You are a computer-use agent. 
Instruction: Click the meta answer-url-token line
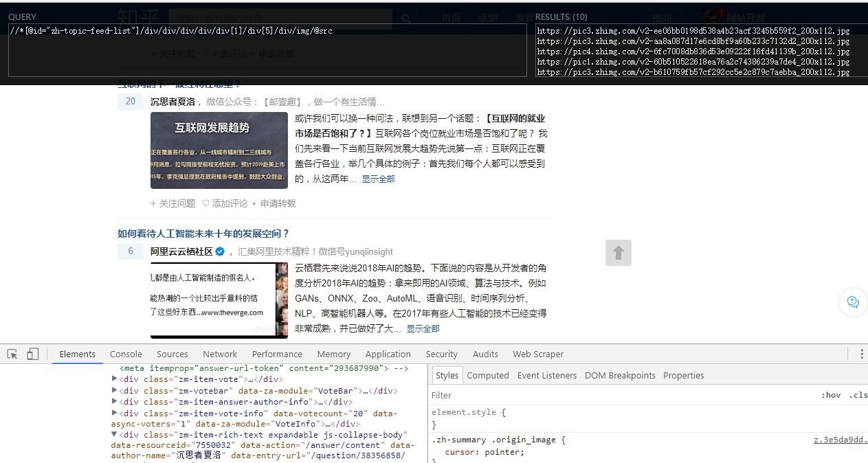pyautogui.click(x=264, y=368)
